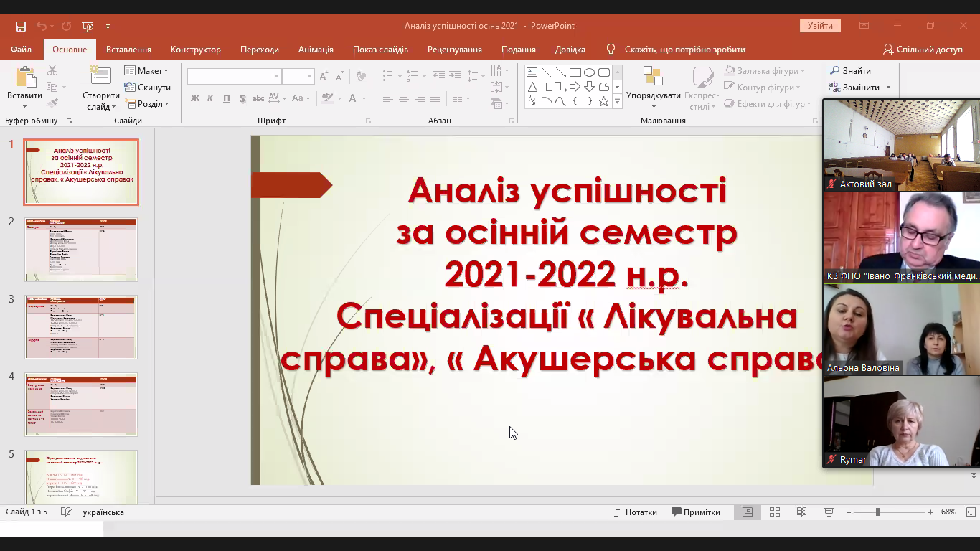Toggle the Notes (Нотатки) pane

point(635,512)
